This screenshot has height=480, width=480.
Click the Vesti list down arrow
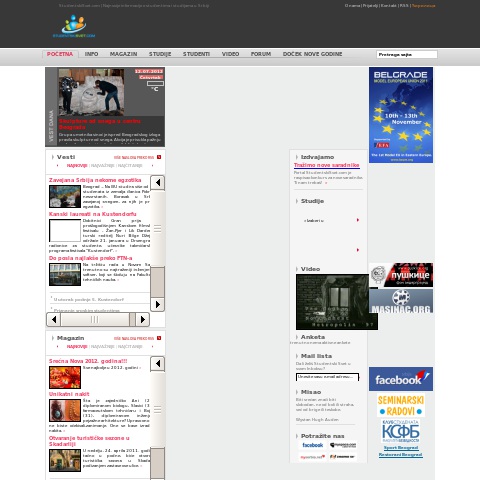tap(157, 304)
